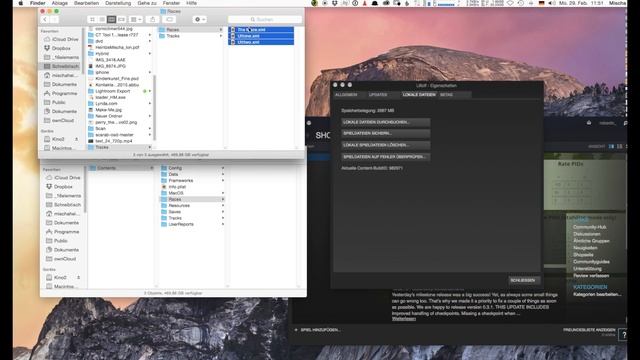Open Communityguides link in Steam

[x=591, y=262]
